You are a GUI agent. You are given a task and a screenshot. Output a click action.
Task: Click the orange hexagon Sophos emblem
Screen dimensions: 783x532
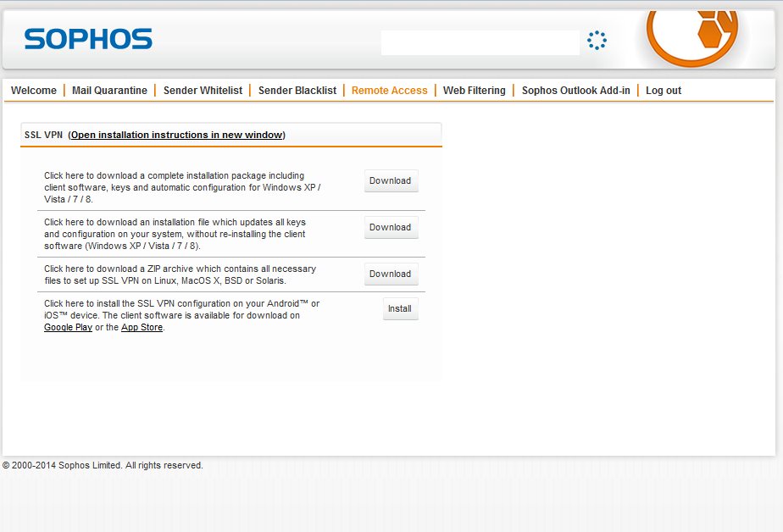(692, 37)
